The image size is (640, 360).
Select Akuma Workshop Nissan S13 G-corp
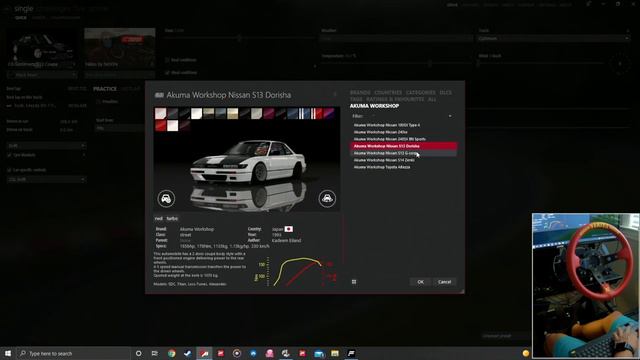point(403,153)
